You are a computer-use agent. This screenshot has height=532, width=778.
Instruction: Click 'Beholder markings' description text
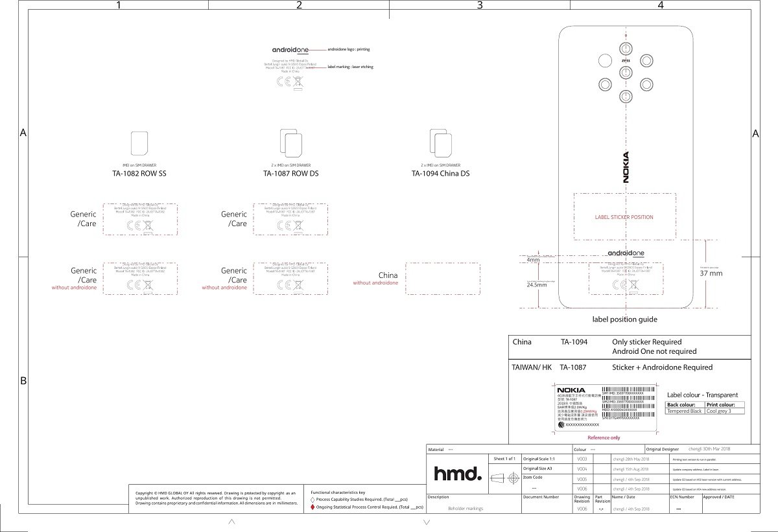[466, 509]
